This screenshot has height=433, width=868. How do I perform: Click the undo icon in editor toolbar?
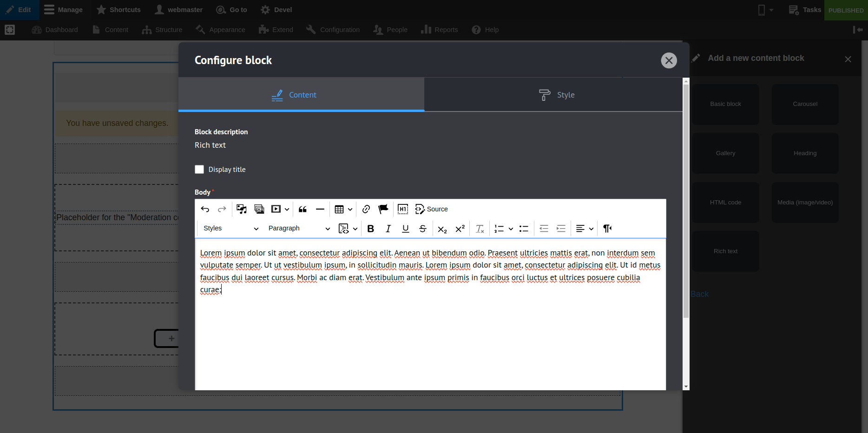click(x=205, y=209)
